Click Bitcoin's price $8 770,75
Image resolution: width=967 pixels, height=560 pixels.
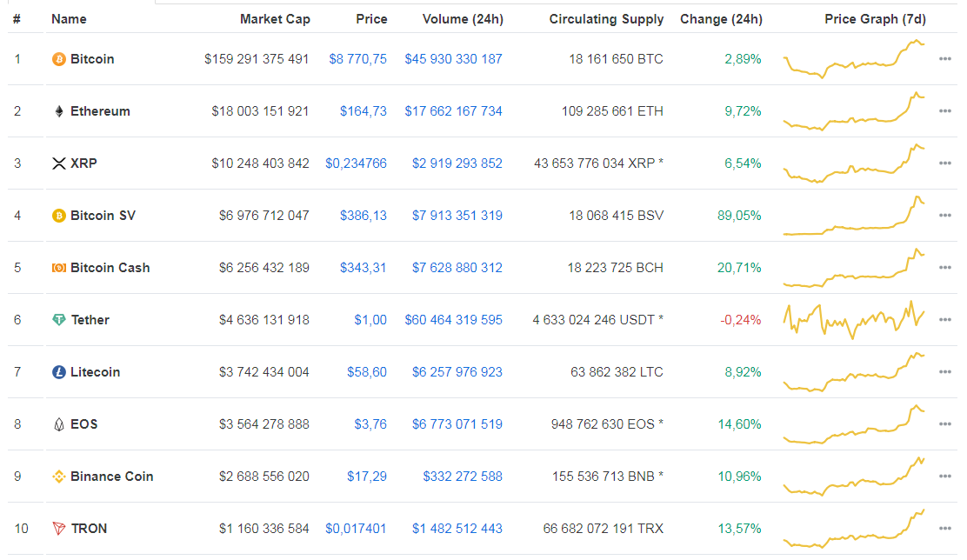(x=357, y=59)
